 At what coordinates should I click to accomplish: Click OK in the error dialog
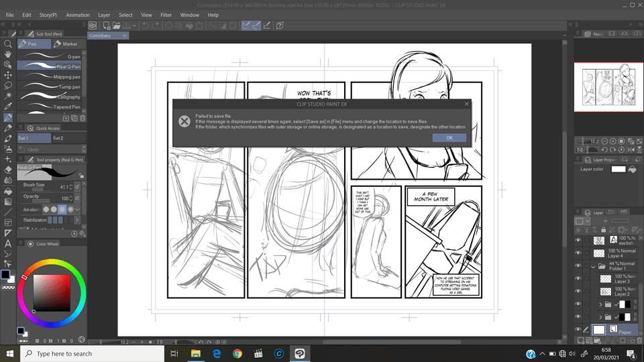click(x=449, y=138)
